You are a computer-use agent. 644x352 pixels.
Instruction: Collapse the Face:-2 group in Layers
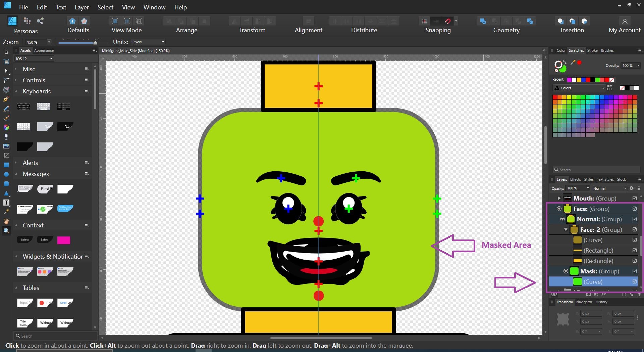[x=566, y=230]
